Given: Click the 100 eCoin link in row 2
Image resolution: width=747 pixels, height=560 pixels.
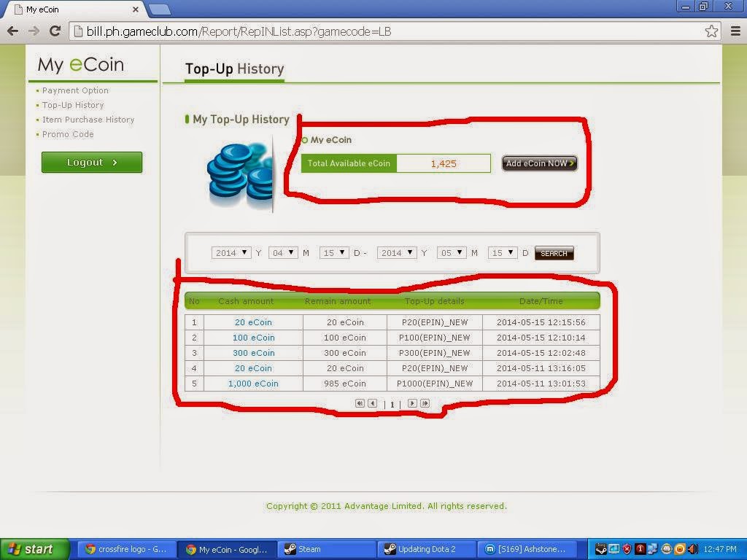Looking at the screenshot, I should pyautogui.click(x=253, y=338).
